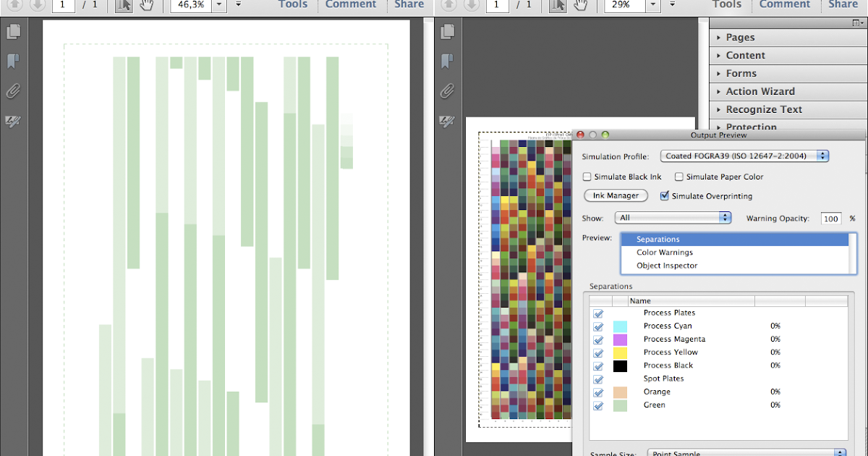Go to next page in right window
Viewport: 868px width, 456px height.
470,5
